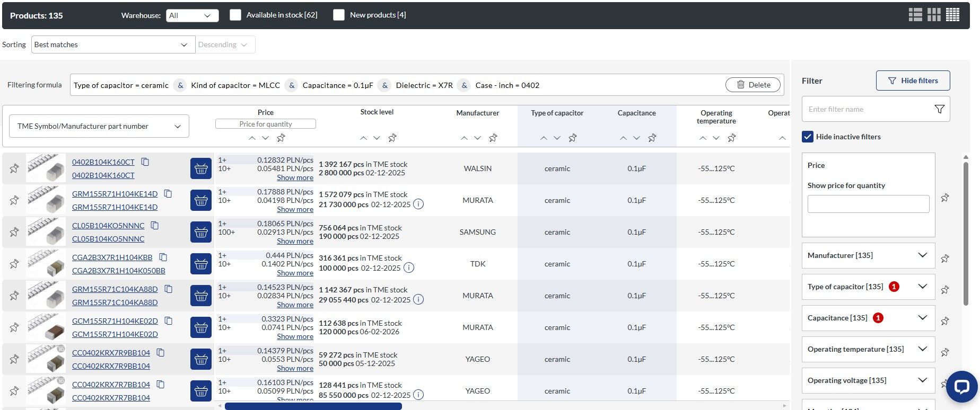
Task: Open the live chat bubble
Action: click(x=961, y=386)
